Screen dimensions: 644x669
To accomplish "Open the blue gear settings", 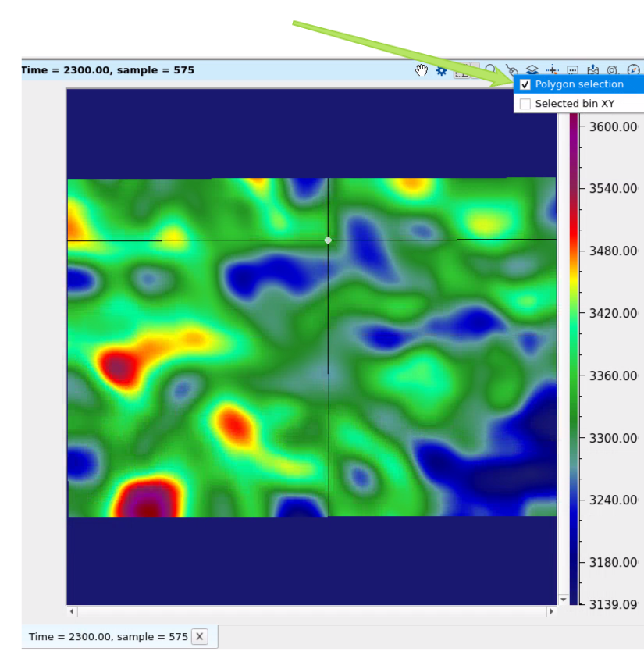I will tap(441, 70).
